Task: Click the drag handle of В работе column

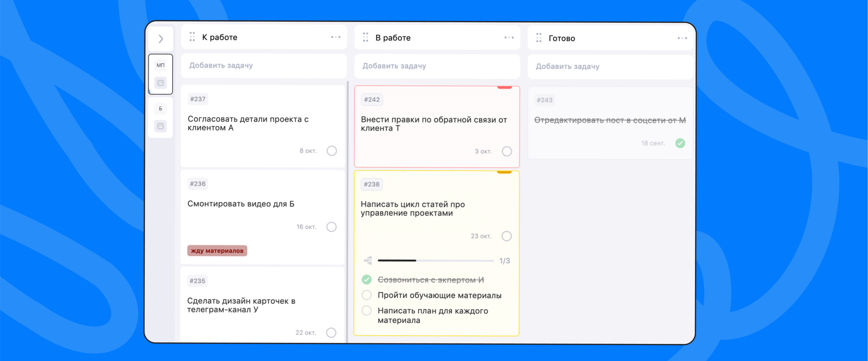Action: pos(365,37)
